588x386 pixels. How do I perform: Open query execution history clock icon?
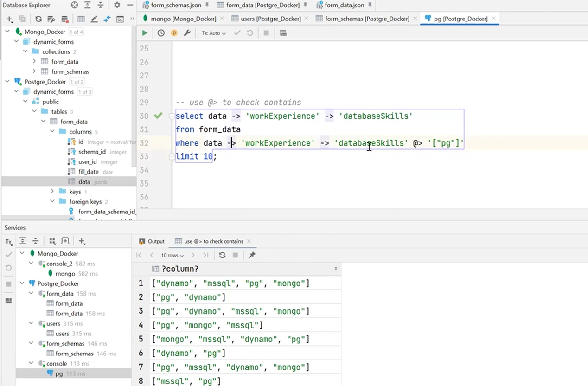[161, 32]
